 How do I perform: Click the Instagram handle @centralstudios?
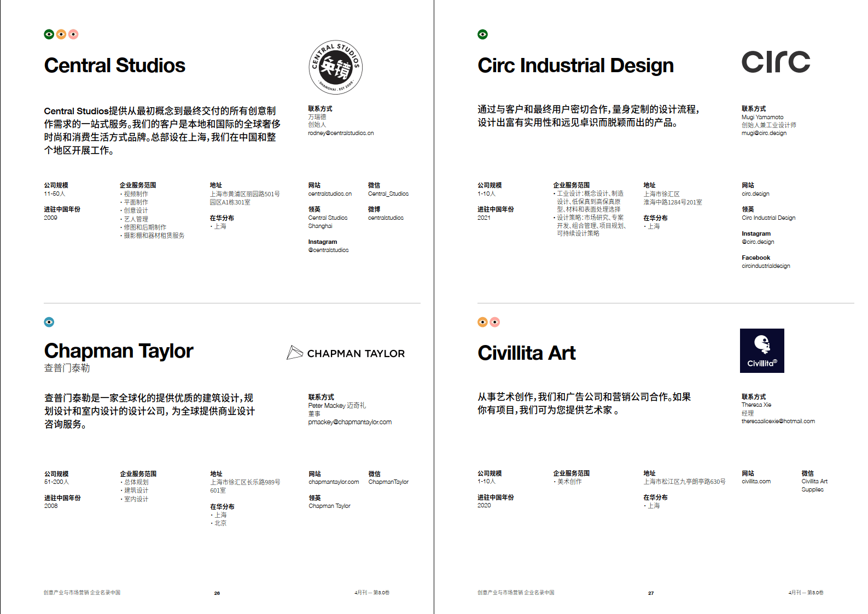[328, 250]
